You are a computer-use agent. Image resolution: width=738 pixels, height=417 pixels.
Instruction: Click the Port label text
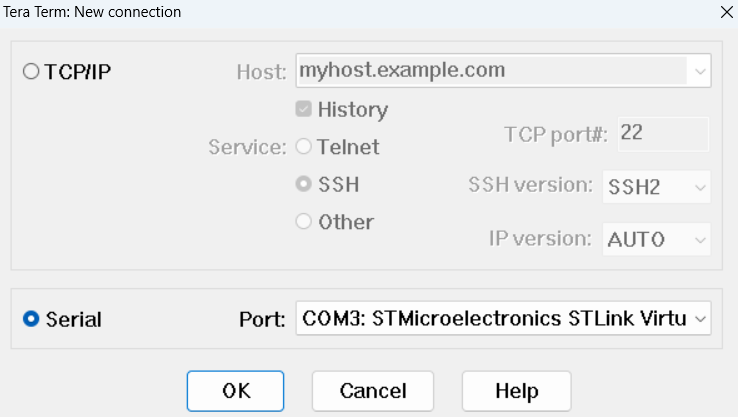tap(262, 321)
